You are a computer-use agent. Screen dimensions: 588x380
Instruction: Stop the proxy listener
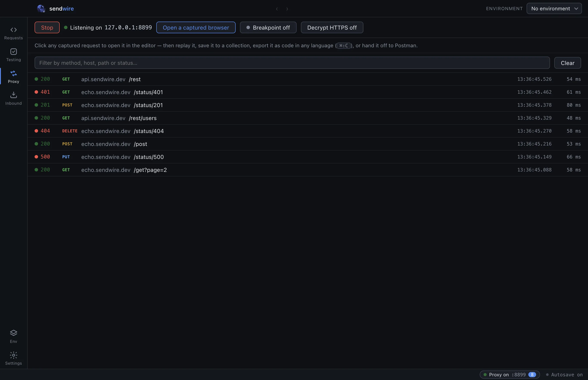click(x=47, y=27)
